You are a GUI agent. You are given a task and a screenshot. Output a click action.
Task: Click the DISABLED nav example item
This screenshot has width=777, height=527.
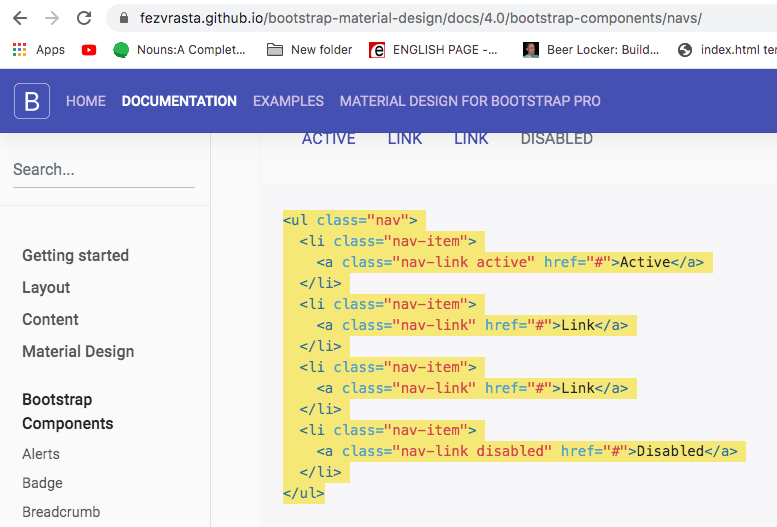click(x=556, y=139)
